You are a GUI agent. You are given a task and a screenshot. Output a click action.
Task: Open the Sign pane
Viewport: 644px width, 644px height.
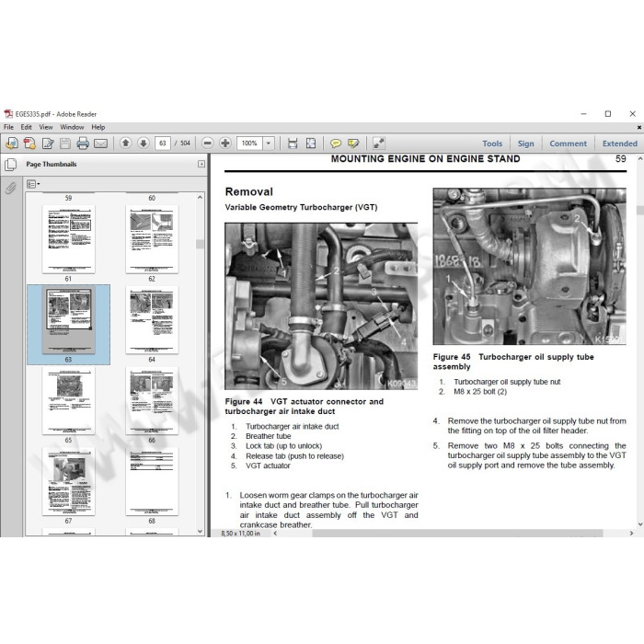coord(525,144)
